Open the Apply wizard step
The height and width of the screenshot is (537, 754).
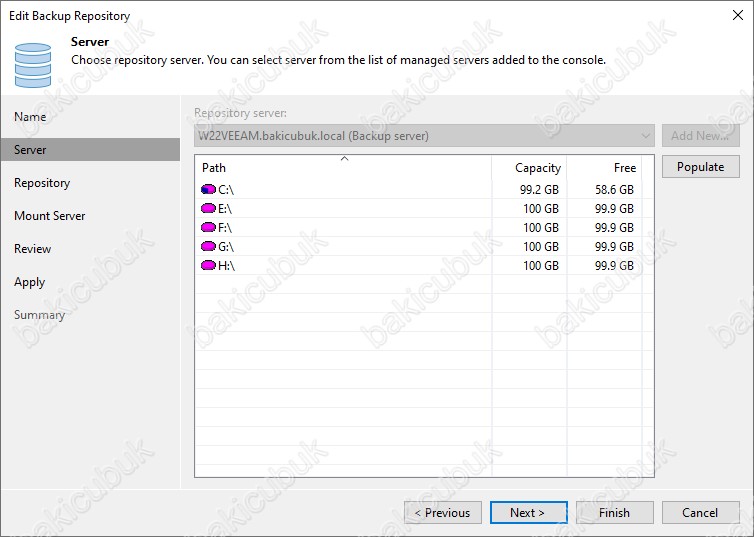[x=29, y=282]
